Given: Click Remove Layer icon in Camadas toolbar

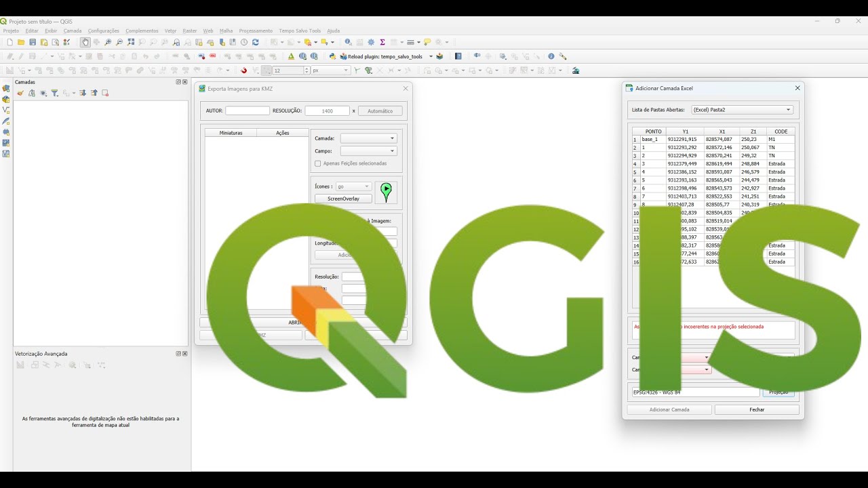Looking at the screenshot, I should (x=105, y=93).
